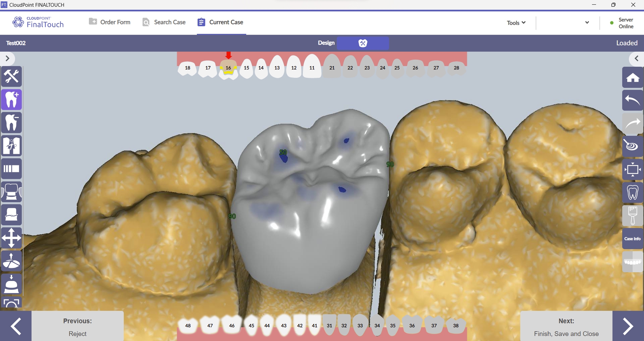This screenshot has height=341, width=644.
Task: Toggle the paintbrush coloring option
Action: click(633, 216)
